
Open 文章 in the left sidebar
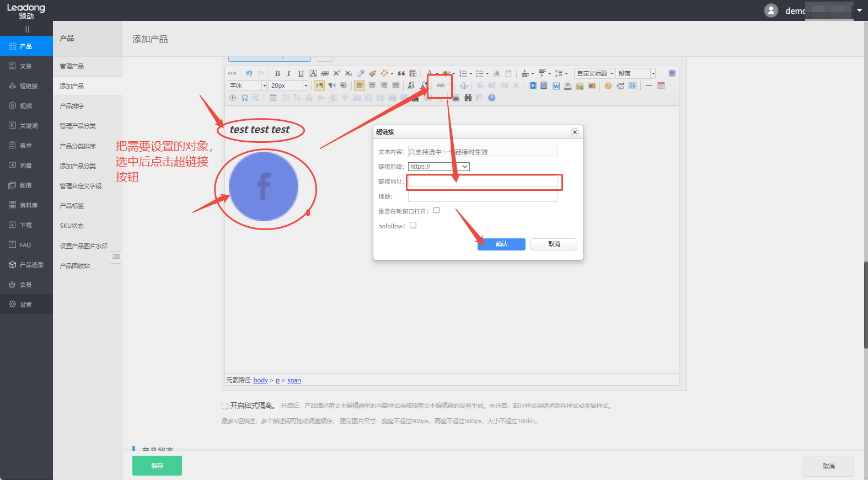tap(26, 66)
